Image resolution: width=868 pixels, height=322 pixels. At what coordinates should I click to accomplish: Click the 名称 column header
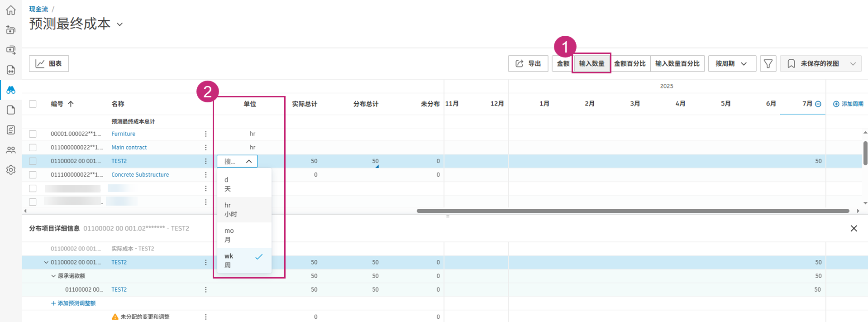[x=118, y=104]
